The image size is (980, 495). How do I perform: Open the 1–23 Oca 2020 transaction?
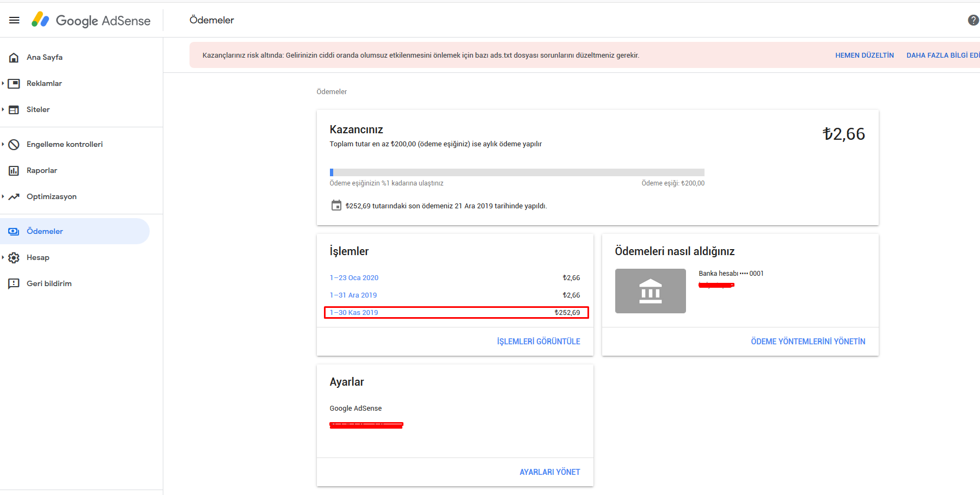(354, 277)
